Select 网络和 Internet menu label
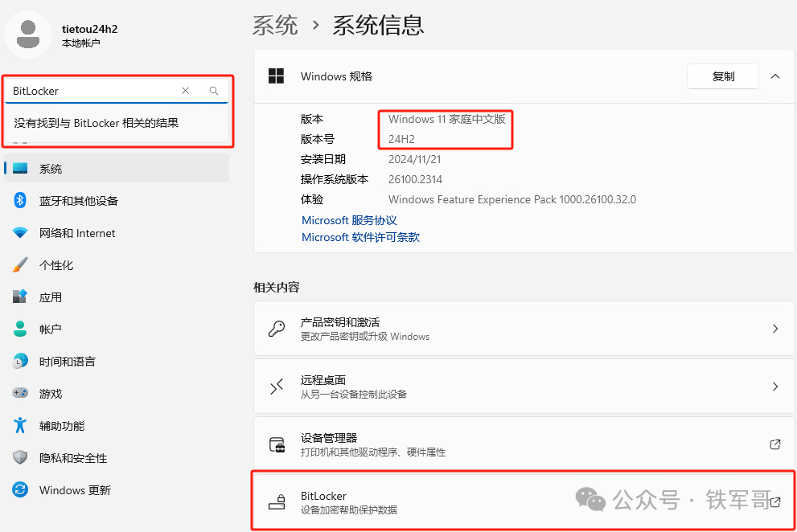This screenshot has width=797, height=532. [77, 233]
